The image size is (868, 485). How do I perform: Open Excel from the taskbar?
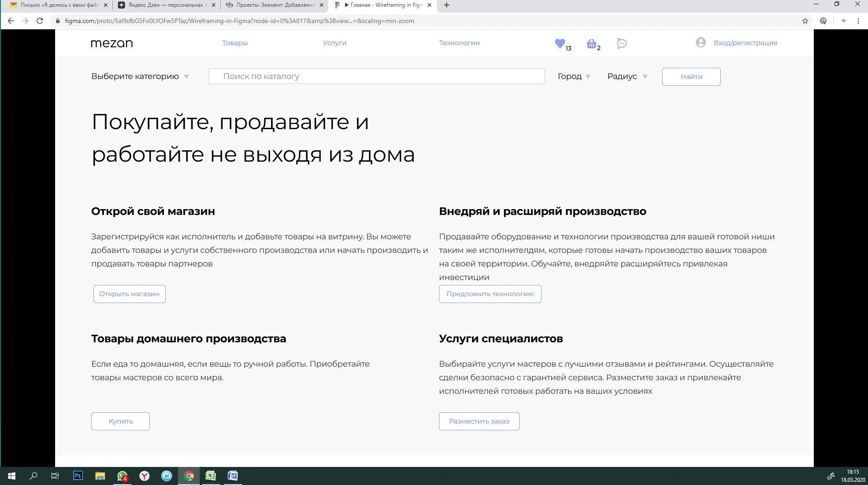point(210,476)
